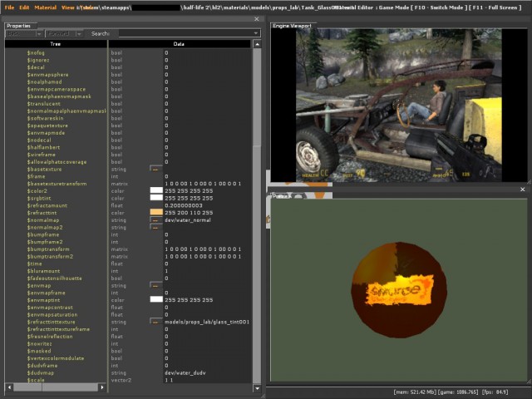This screenshot has width=532, height=399.
Task: Toggle the $fadeoutonsilhouette bool value 0
Action: click(166, 278)
